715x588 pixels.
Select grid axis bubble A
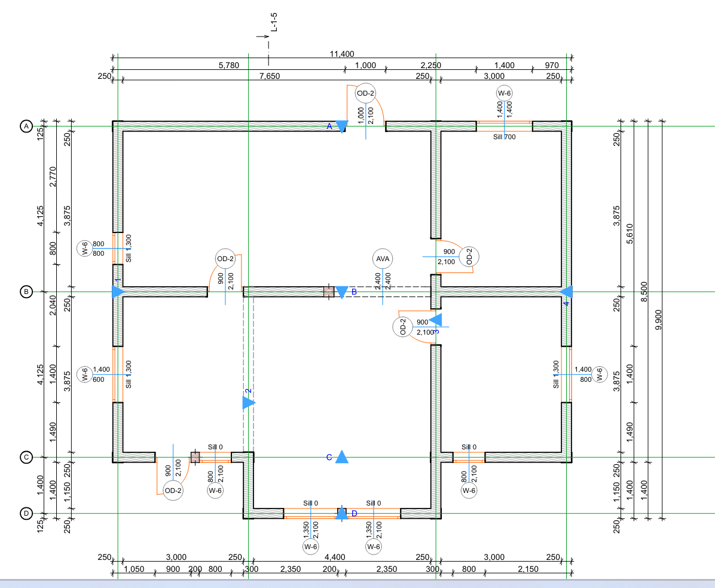tap(26, 126)
